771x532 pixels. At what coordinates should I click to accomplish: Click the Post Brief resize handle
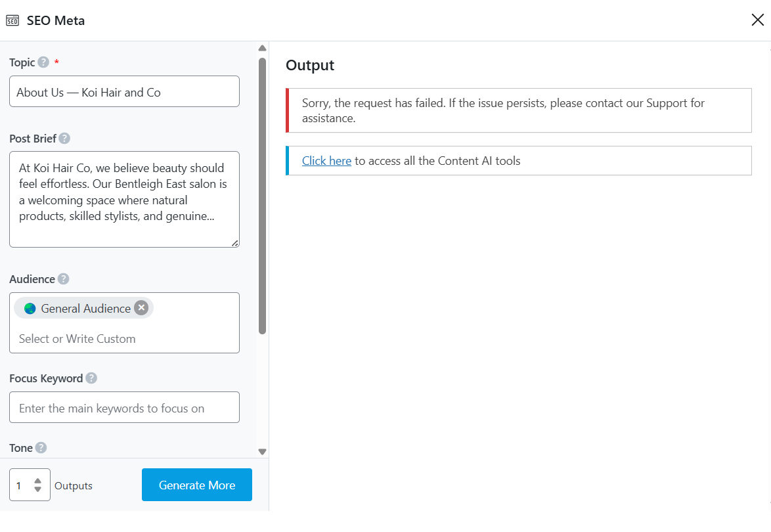pyautogui.click(x=234, y=243)
